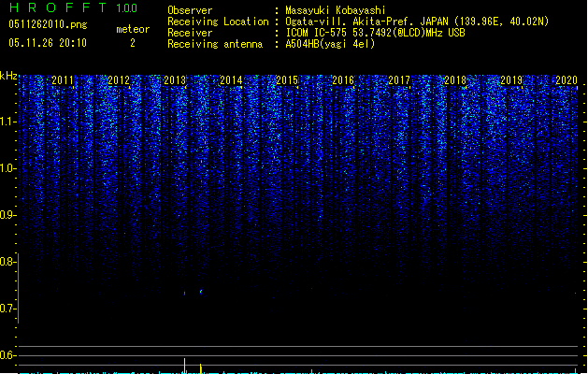This screenshot has height=374, width=588.
Task: Select the filename 0511262010.png
Action: (48, 24)
